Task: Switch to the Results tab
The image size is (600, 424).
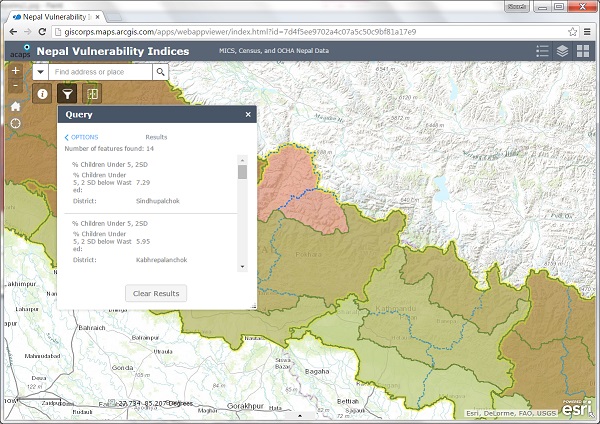Action: pos(156,137)
